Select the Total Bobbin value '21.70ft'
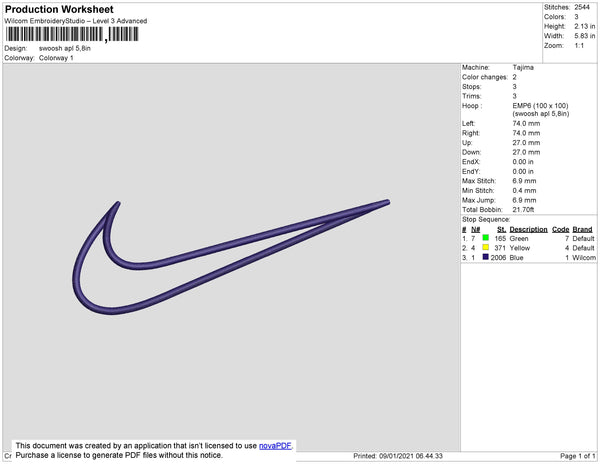 [523, 210]
